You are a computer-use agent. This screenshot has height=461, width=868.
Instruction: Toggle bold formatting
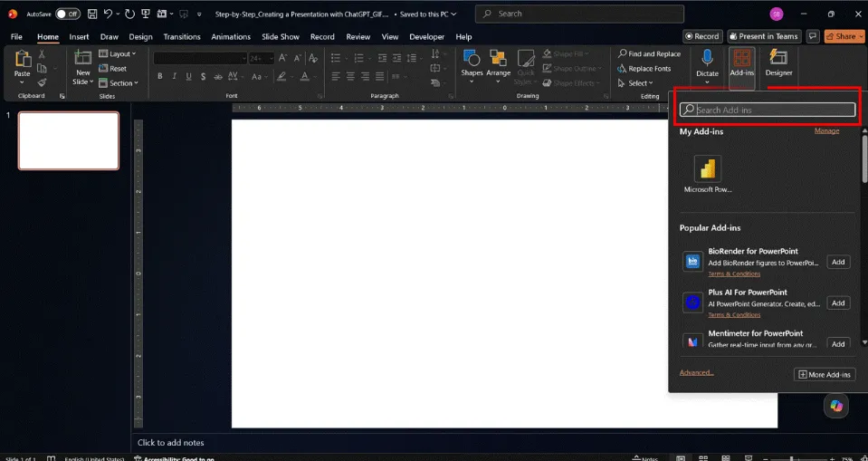(x=160, y=76)
